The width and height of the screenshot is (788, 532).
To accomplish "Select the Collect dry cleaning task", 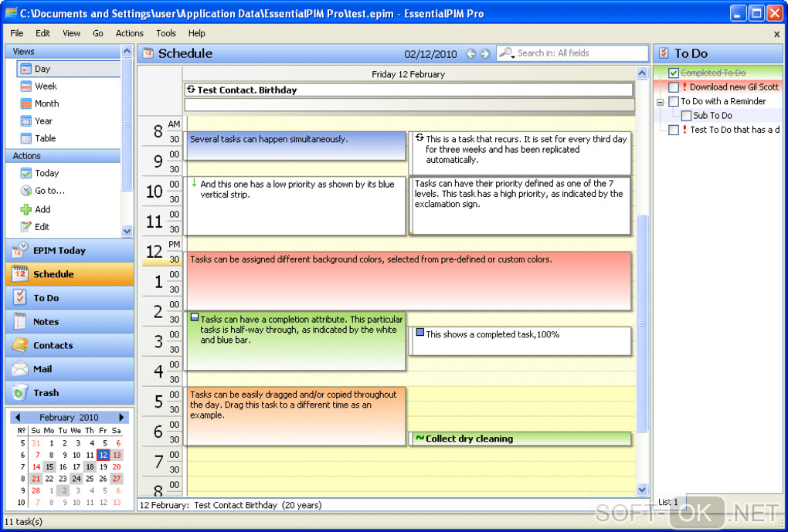I will [x=521, y=439].
